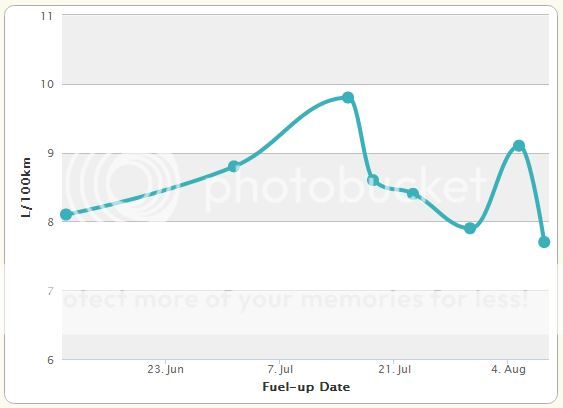Screen dimensions: 563x408
Task: Click the 8 value on the y-axis
Action: point(50,222)
